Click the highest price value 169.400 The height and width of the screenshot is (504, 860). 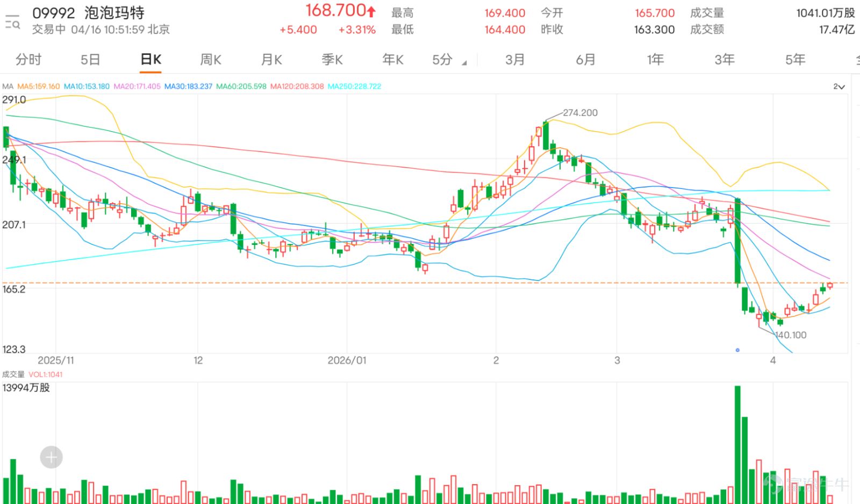point(505,13)
